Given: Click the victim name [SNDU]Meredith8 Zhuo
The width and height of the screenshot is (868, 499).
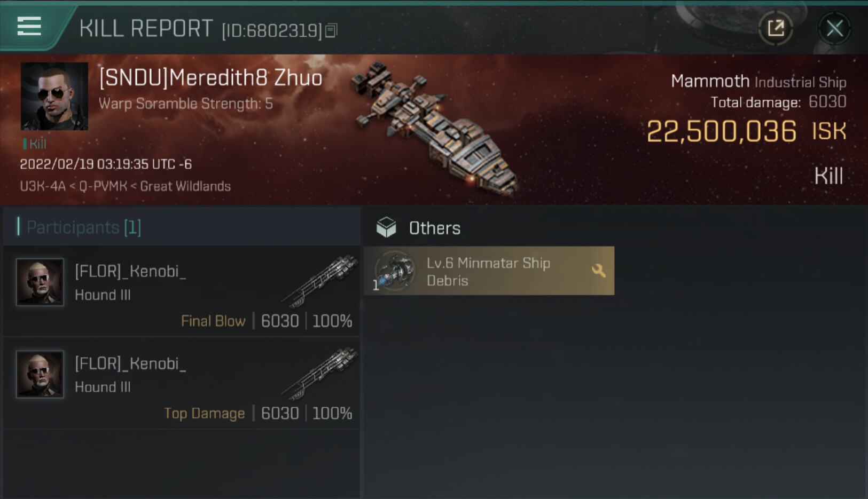Looking at the screenshot, I should pos(210,78).
